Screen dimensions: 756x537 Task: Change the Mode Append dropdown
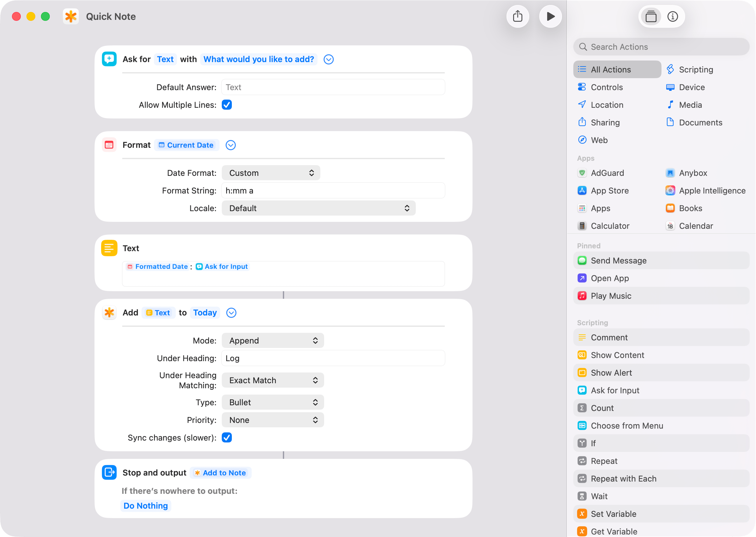pyautogui.click(x=272, y=341)
